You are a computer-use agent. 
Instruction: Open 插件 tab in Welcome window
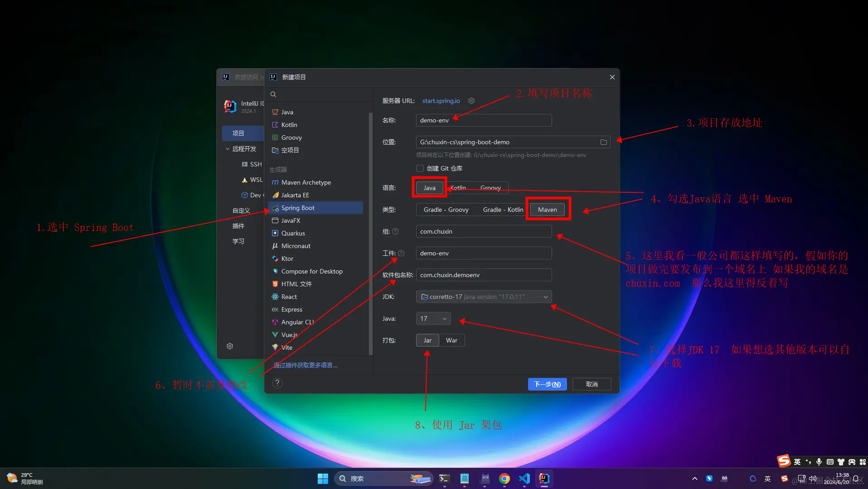tap(238, 226)
